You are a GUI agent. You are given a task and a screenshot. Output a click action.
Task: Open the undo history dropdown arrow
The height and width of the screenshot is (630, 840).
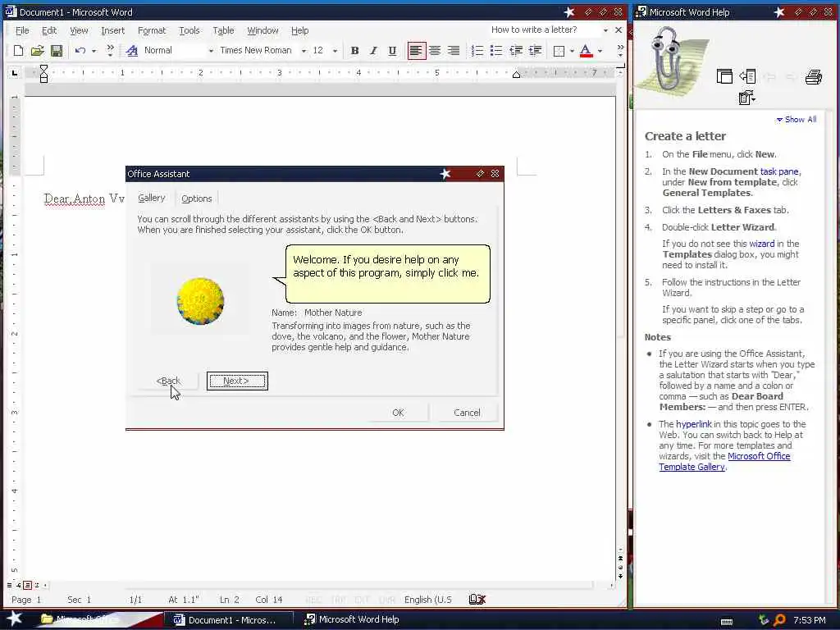tap(94, 51)
